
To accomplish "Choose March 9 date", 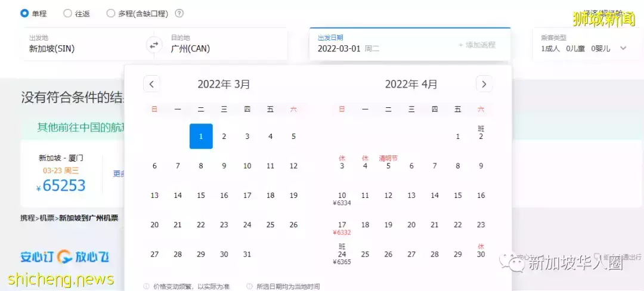I will (x=224, y=166).
